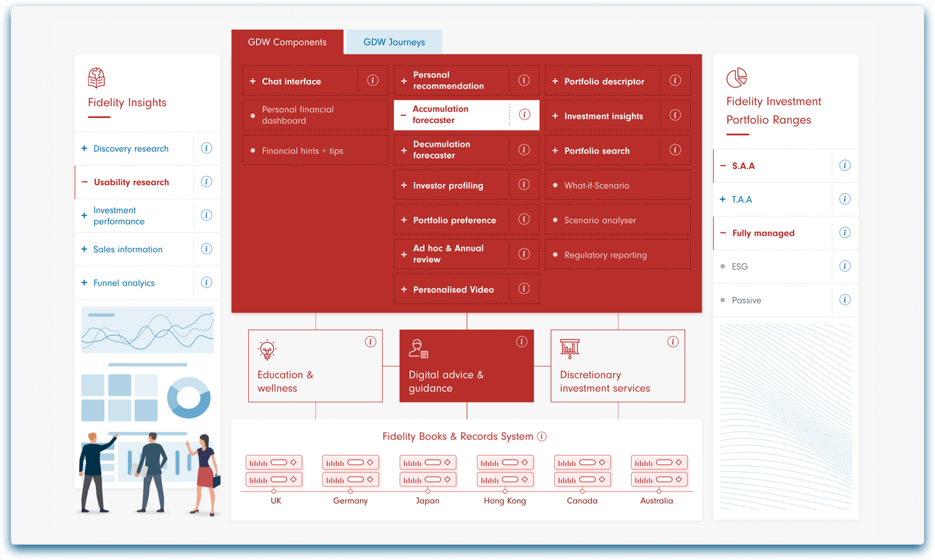Expand the Chat interface component
This screenshot has width=935, height=560.
pos(252,81)
